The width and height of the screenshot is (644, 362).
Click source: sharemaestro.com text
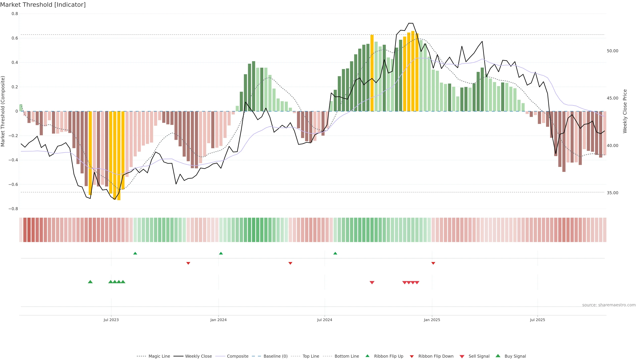[609, 305]
